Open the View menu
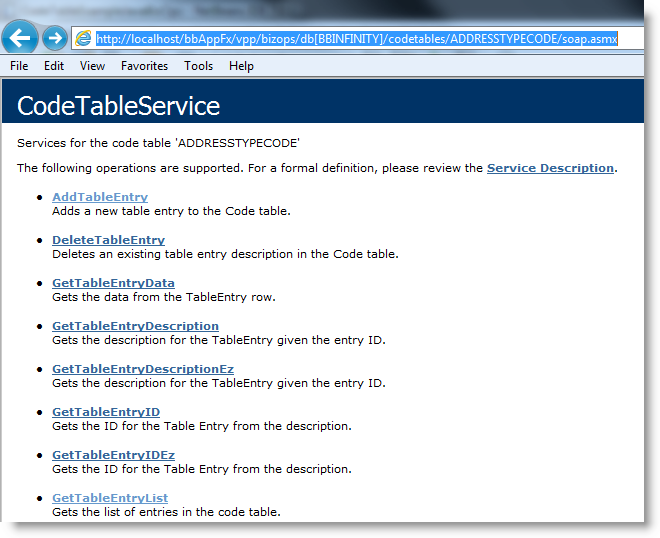Image resolution: width=660 pixels, height=538 pixels. 92,66
